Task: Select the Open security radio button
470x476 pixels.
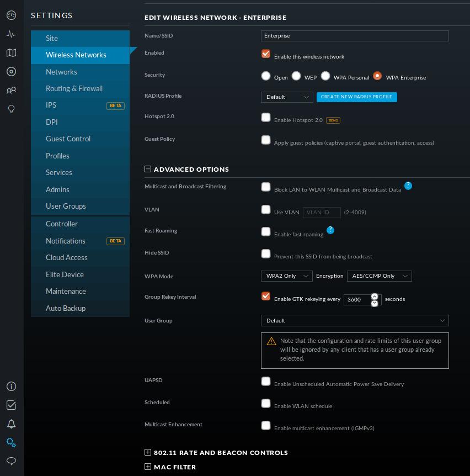Action: tap(266, 76)
